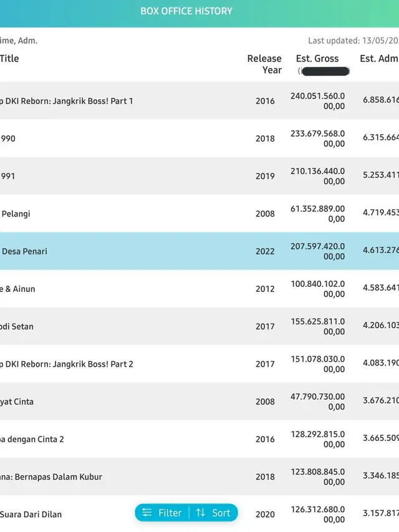Open Bernapas Dalam Kubur row
This screenshot has height=532, width=399.
pyautogui.click(x=199, y=476)
